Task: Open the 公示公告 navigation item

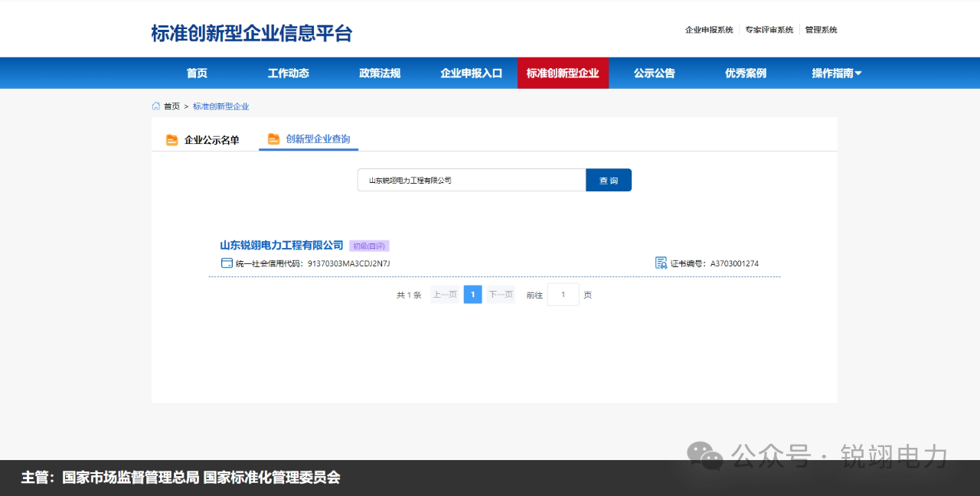Action: [655, 73]
